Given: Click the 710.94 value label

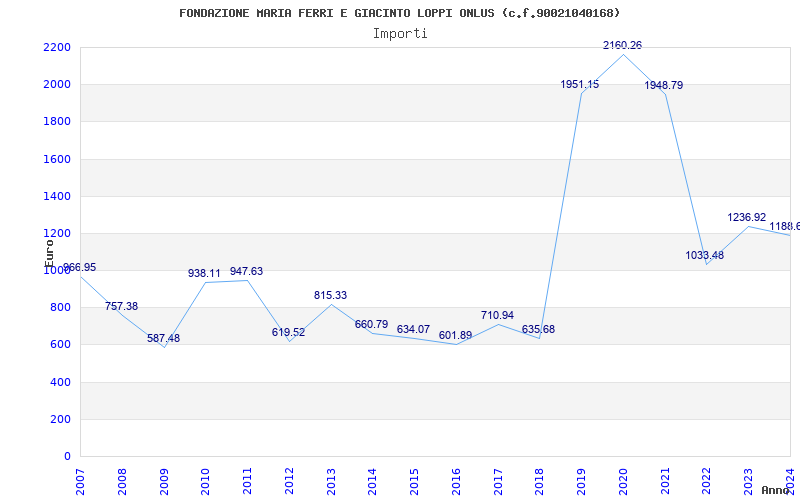Looking at the screenshot, I should (x=497, y=316).
